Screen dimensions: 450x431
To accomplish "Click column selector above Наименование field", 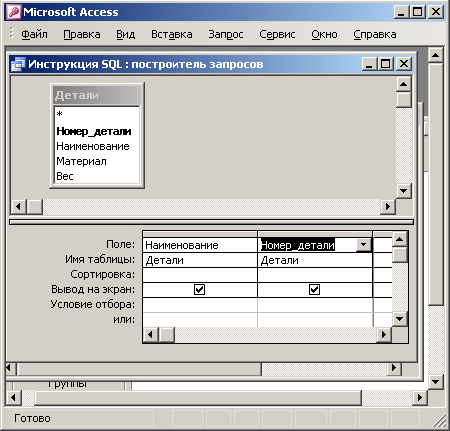I will click(200, 234).
